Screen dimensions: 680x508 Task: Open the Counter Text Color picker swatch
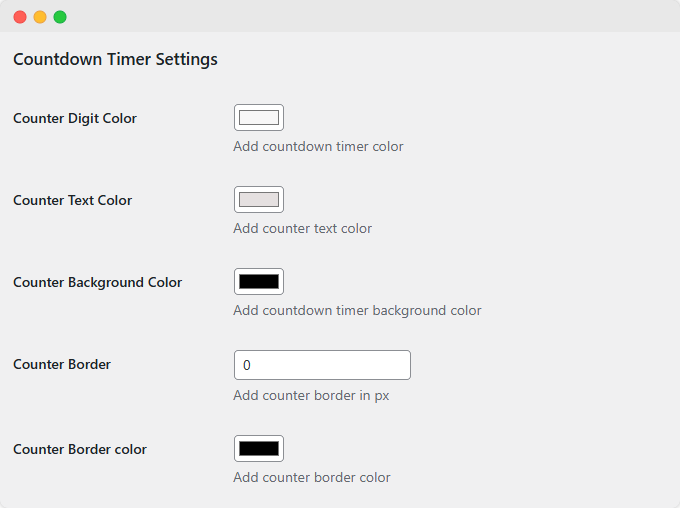259,200
